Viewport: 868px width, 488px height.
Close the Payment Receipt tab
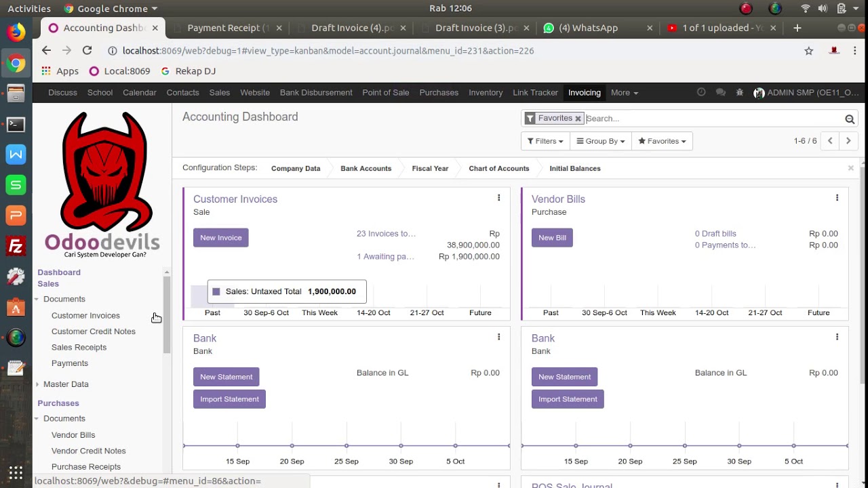tap(279, 28)
